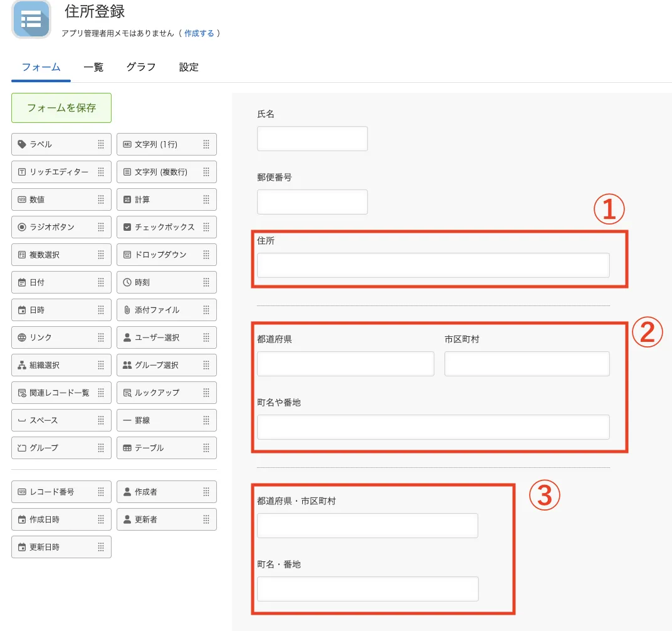Select the 作成者 field button
Viewport: 672px width, 631px height.
coord(167,492)
